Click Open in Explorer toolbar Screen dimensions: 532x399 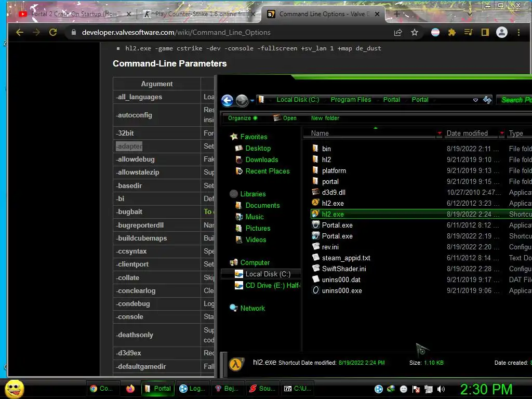tap(285, 118)
